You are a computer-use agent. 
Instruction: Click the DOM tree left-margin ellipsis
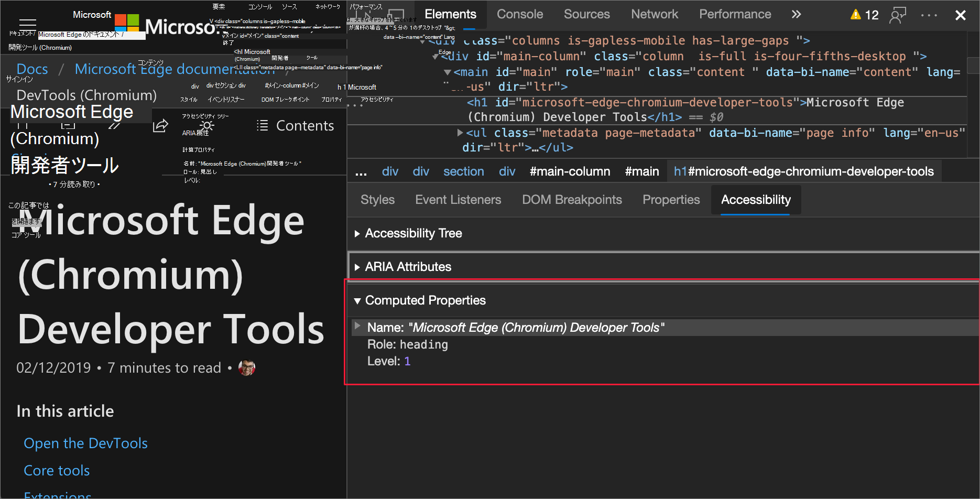tap(355, 105)
